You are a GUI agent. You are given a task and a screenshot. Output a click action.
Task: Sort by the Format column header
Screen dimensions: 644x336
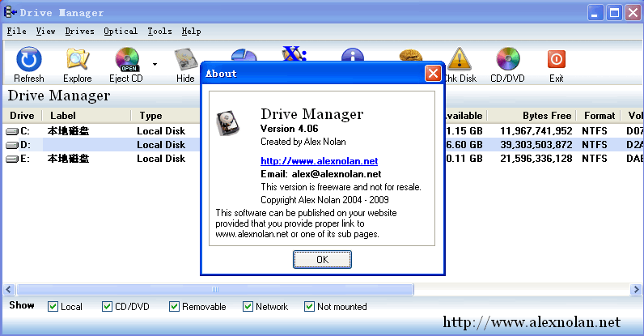[600, 116]
